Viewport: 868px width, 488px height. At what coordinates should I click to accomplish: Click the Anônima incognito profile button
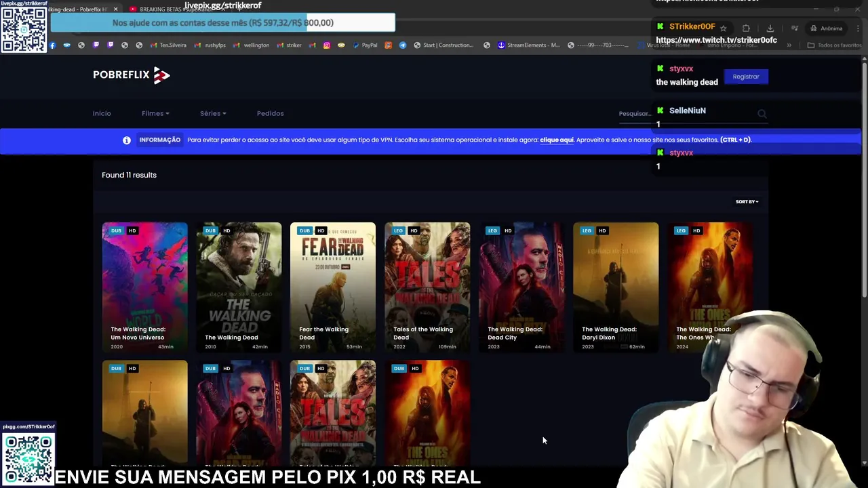coord(826,28)
